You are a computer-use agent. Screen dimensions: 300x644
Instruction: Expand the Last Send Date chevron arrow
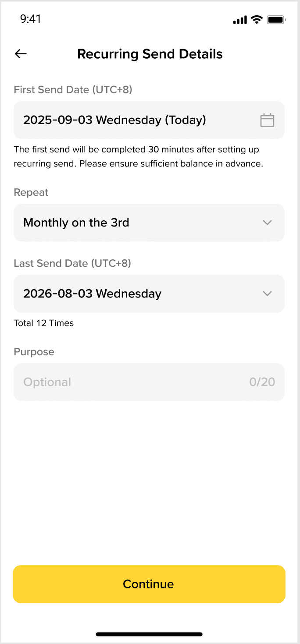coord(267,294)
